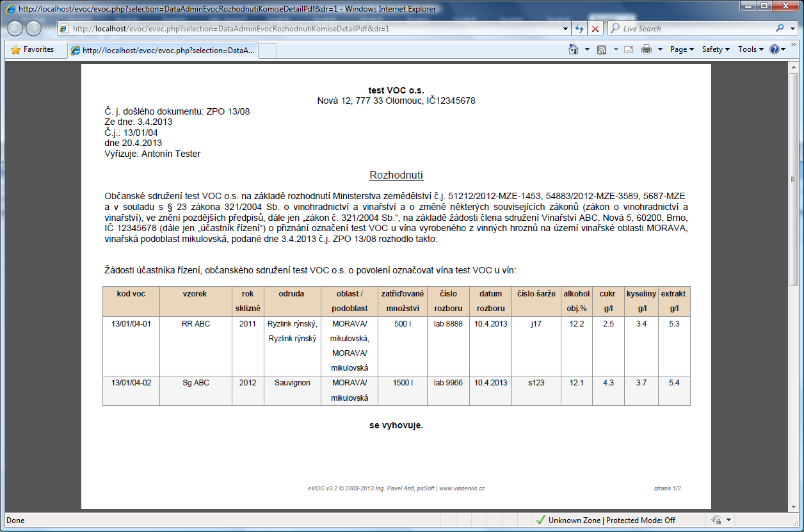Viewport: 804px width, 532px height.
Task: Click the Live Search magnifier button
Action: pyautogui.click(x=780, y=29)
